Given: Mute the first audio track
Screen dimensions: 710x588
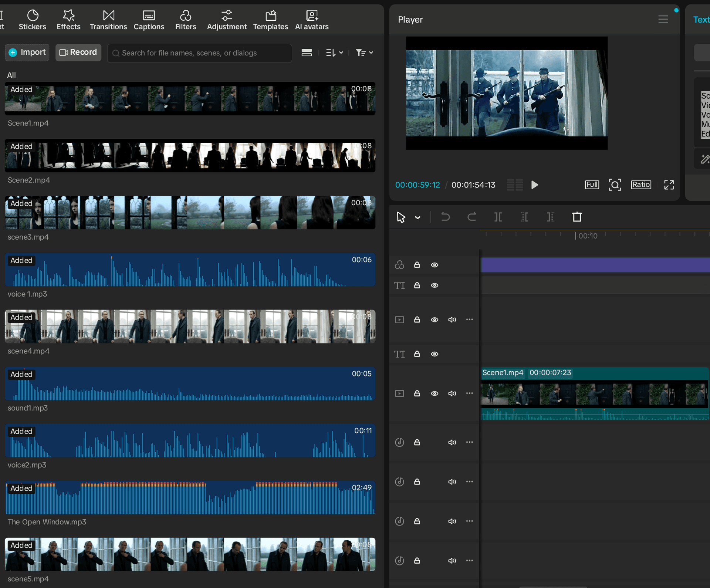Looking at the screenshot, I should coord(452,442).
